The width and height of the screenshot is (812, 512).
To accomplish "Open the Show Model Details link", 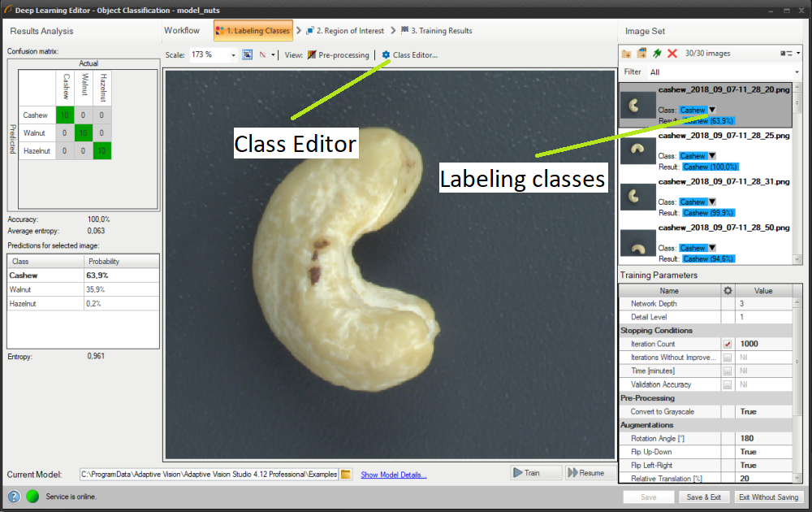I will click(x=394, y=475).
